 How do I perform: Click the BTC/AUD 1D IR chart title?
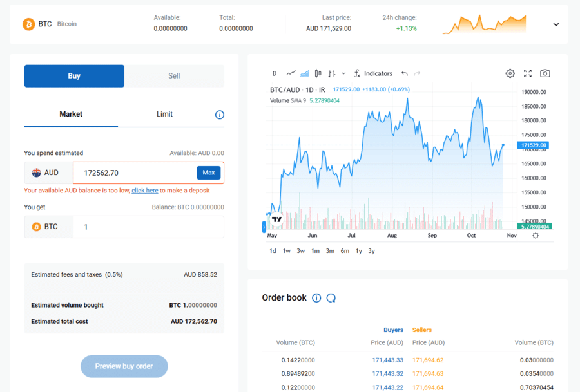tap(297, 89)
